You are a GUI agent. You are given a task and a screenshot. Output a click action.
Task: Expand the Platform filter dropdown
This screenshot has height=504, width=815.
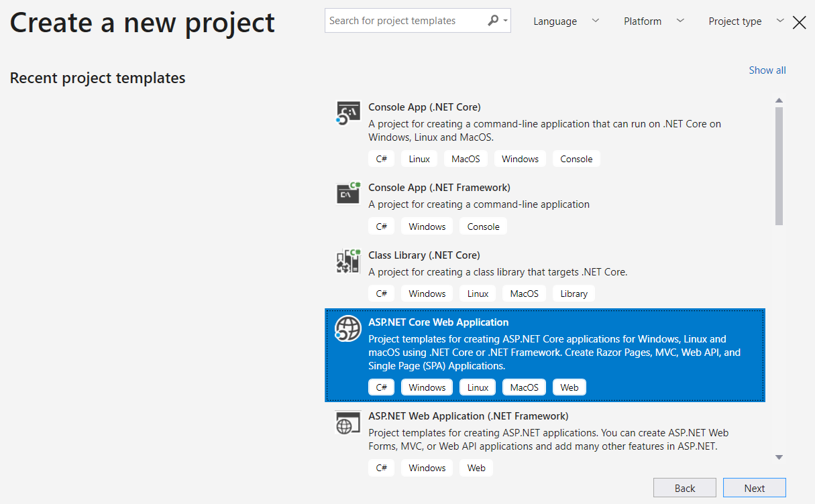tap(653, 21)
